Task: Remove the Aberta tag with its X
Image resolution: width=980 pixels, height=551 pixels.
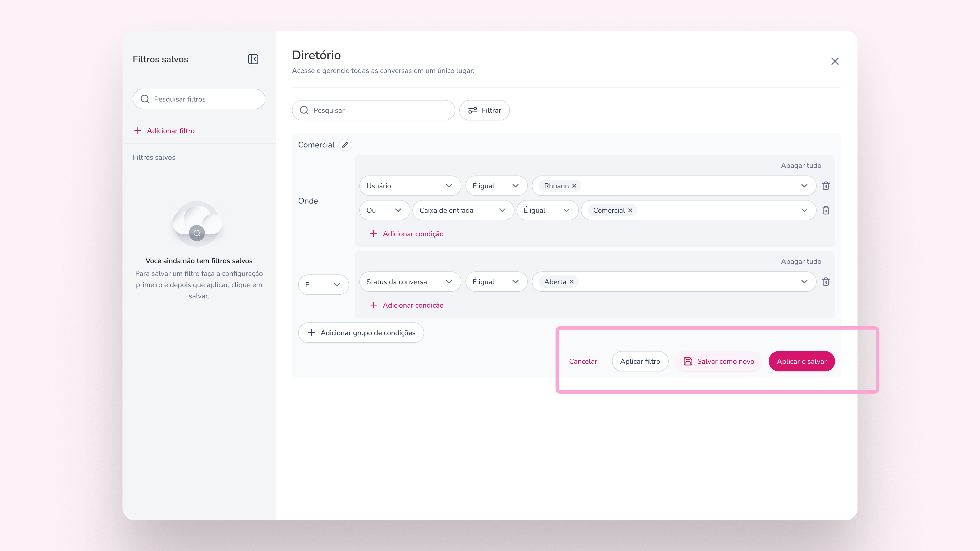Action: 571,282
